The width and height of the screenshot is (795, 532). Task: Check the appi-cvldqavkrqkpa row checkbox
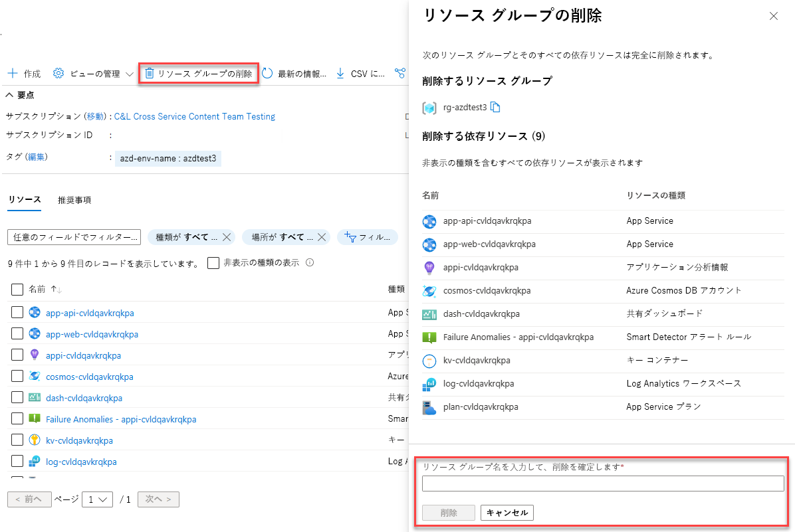[17, 355]
